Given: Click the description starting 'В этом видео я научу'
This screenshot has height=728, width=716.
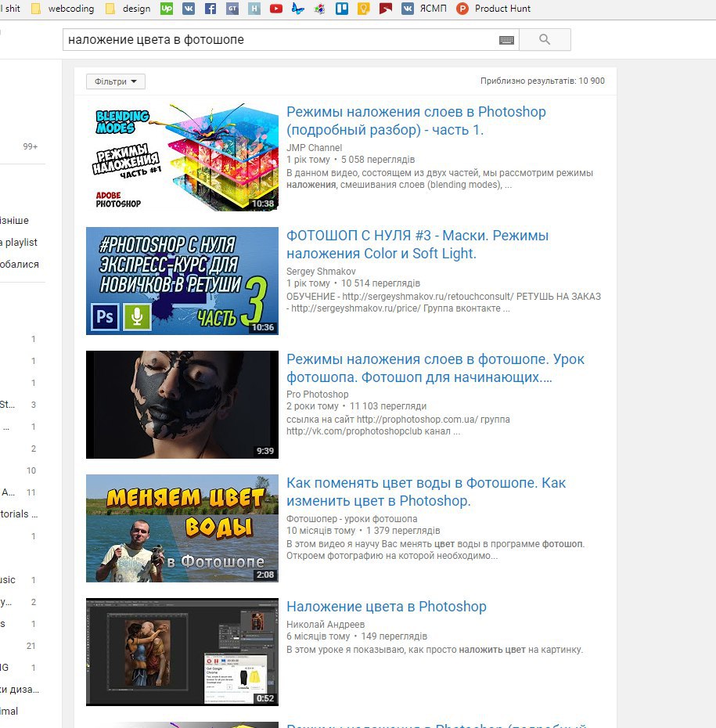Looking at the screenshot, I should 435,550.
